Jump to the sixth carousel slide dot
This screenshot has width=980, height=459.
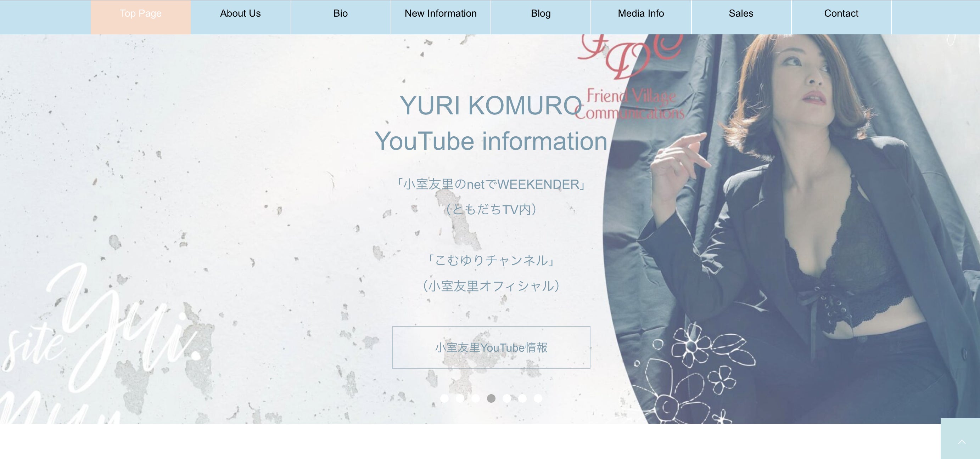coord(522,398)
